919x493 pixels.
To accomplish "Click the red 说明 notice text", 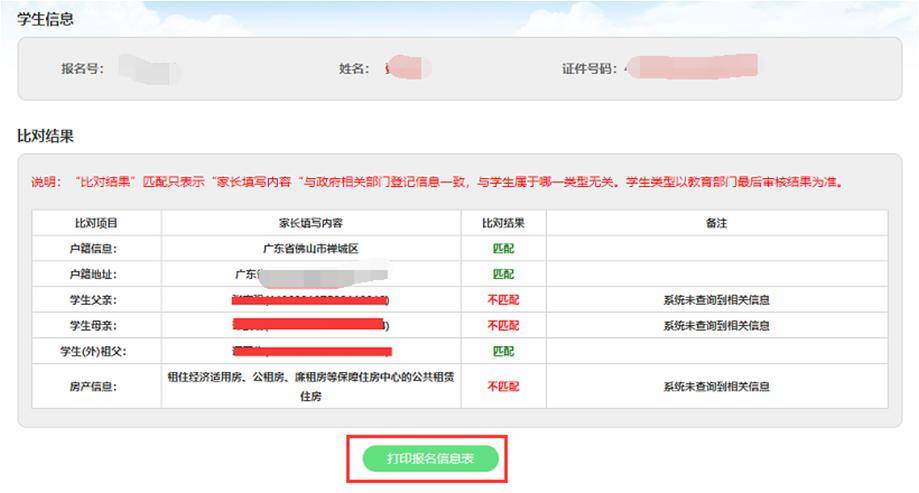I will click(x=437, y=182).
